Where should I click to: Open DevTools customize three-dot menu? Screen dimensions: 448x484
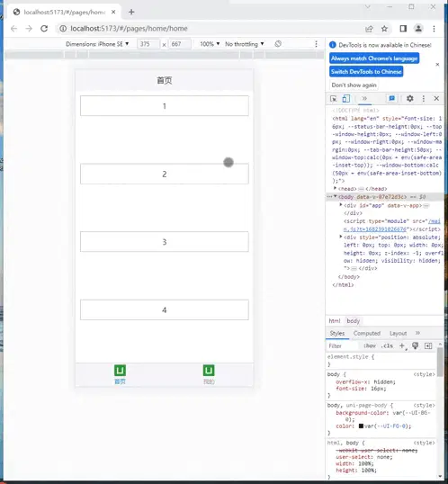coord(424,98)
